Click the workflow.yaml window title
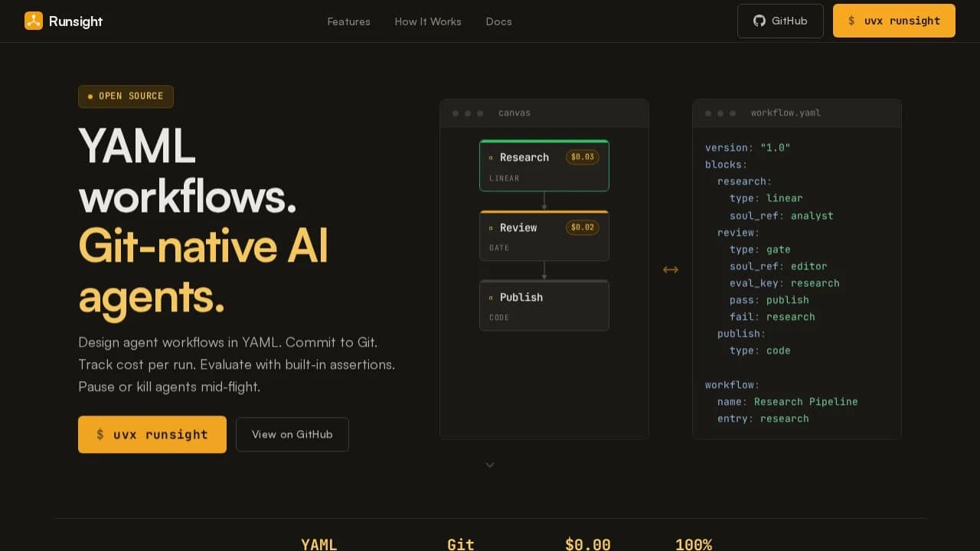980x551 pixels. [786, 113]
